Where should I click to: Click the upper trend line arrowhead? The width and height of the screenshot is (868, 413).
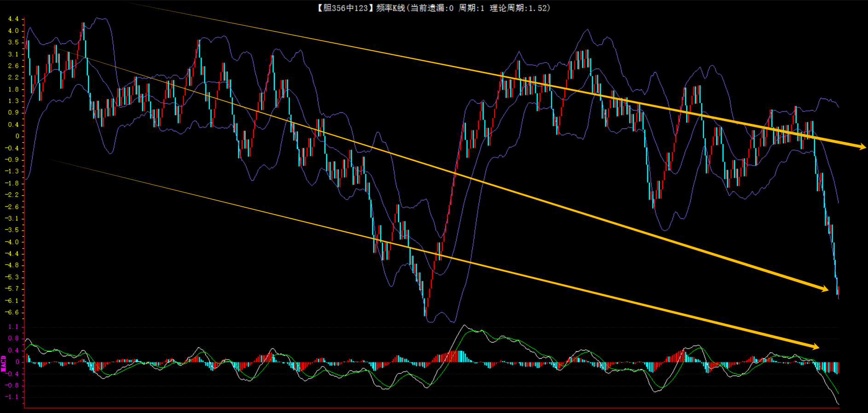(x=861, y=147)
